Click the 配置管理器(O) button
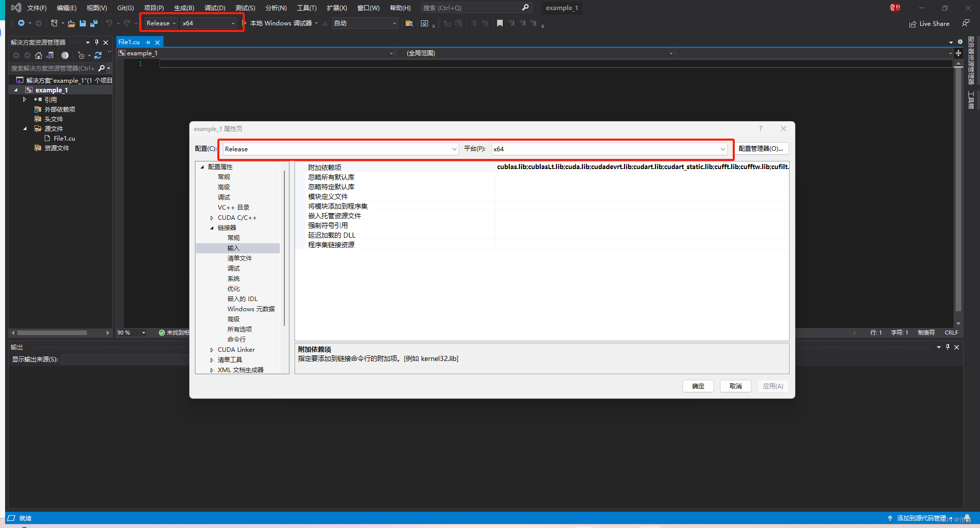The height and width of the screenshot is (528, 980). point(762,148)
